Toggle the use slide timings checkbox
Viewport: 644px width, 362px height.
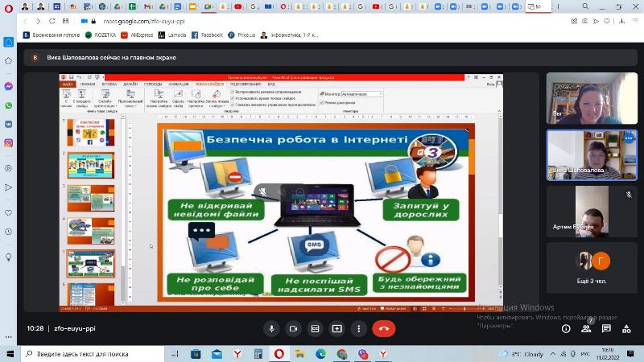(233, 98)
